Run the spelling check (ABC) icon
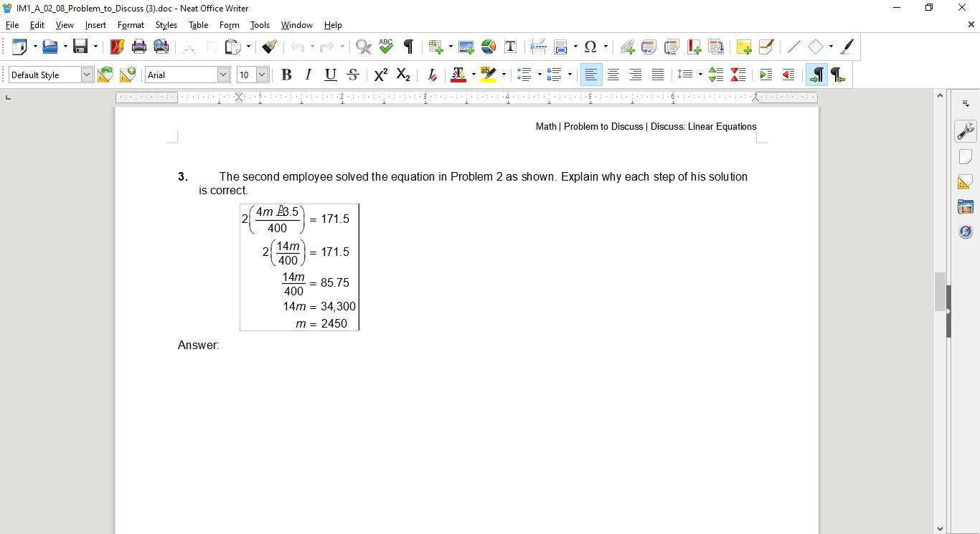 pos(386,47)
